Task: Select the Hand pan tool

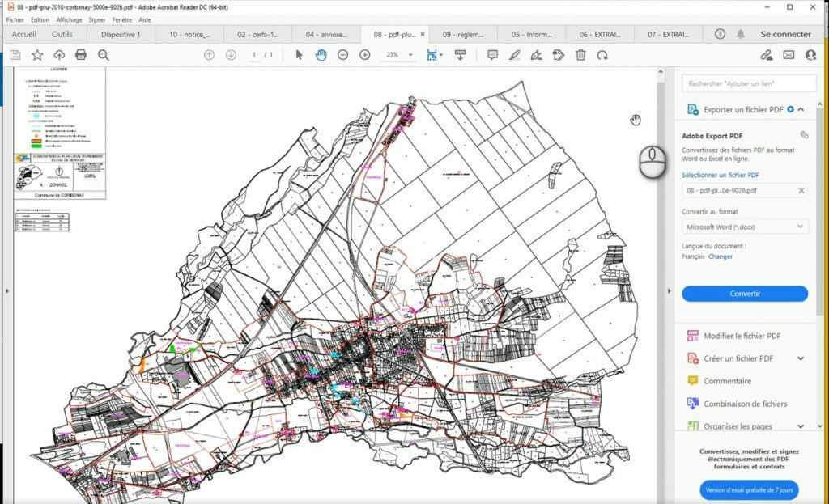Action: 321,55
